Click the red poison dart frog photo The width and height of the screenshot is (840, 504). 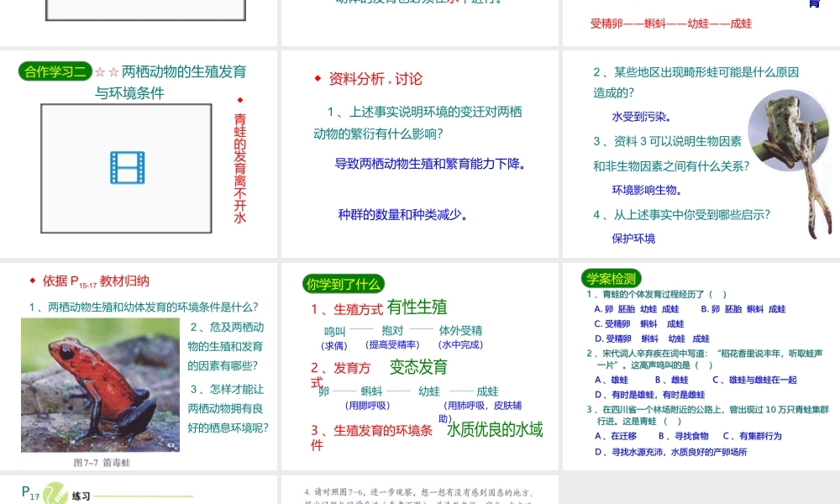(x=100, y=385)
